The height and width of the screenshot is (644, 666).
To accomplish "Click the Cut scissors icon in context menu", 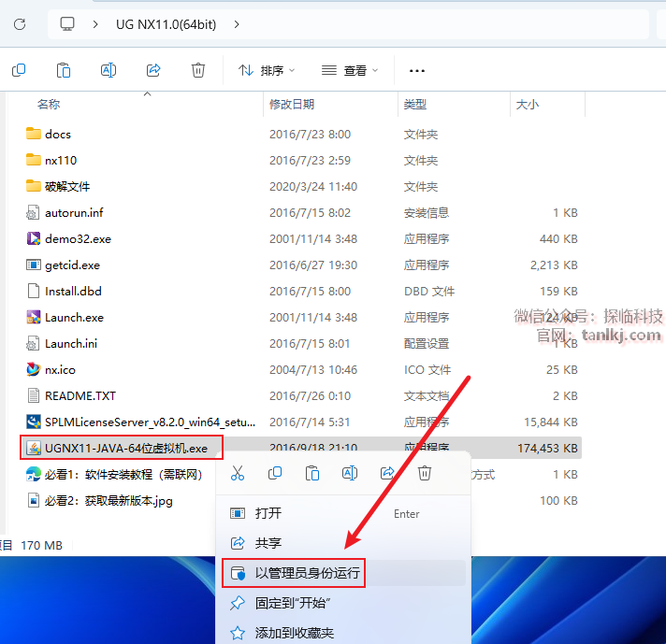I will (x=238, y=474).
